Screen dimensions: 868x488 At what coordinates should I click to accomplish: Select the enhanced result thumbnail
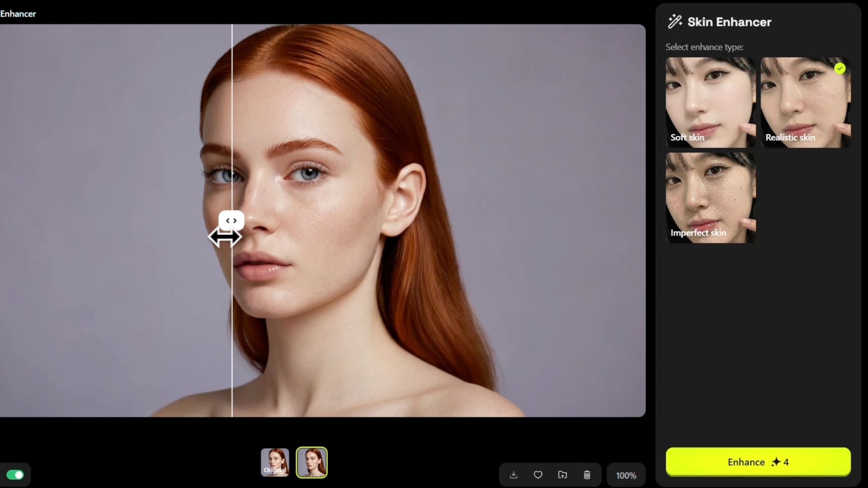[x=311, y=462]
